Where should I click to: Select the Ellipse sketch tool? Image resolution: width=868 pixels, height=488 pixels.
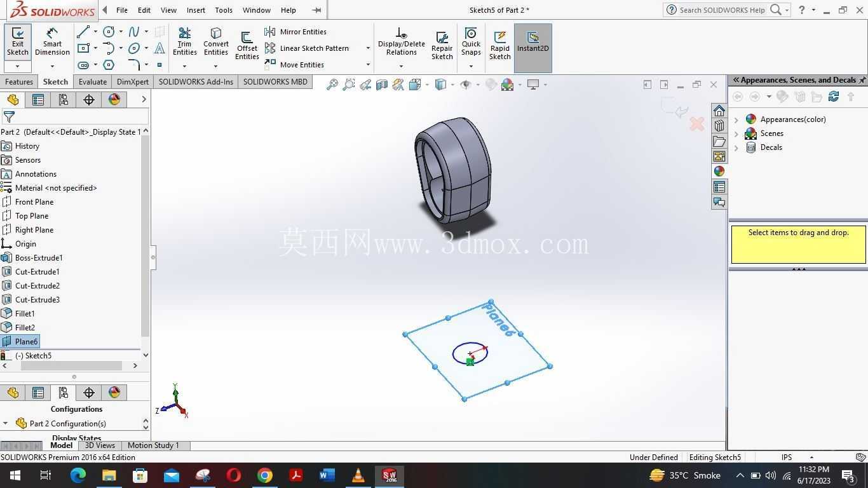point(134,48)
